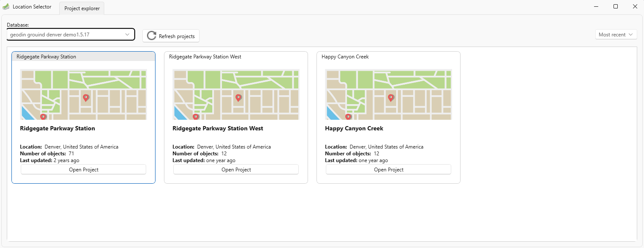Open Project for Ridgegate Parkway Station
Screen dimensions: 644x248
83,170
